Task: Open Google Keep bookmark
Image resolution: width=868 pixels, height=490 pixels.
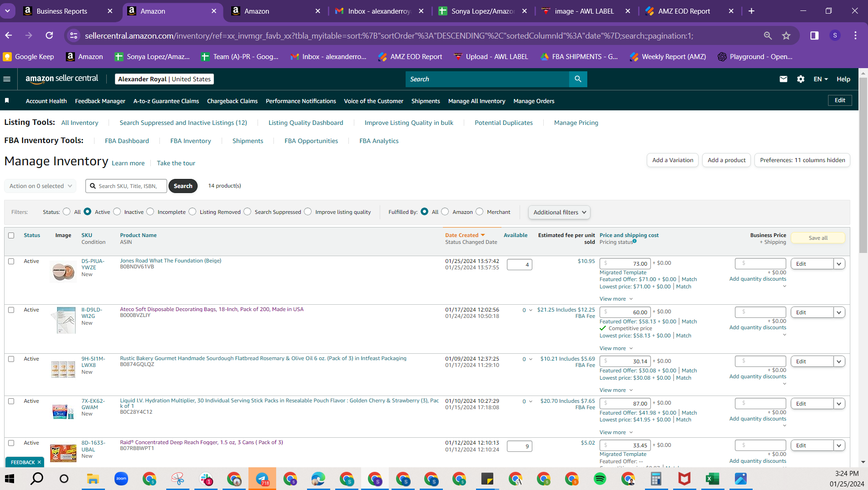Action: (x=28, y=57)
